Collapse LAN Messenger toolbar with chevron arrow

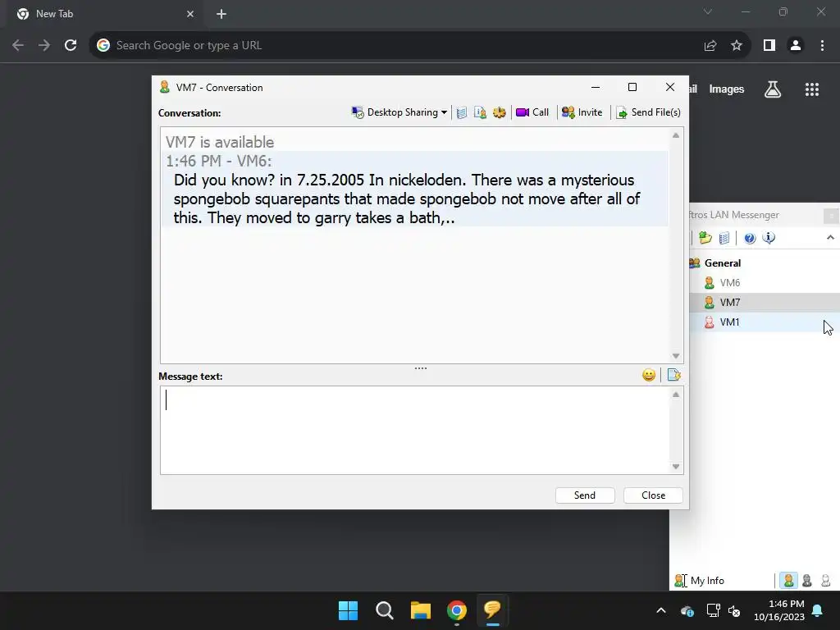[830, 237]
